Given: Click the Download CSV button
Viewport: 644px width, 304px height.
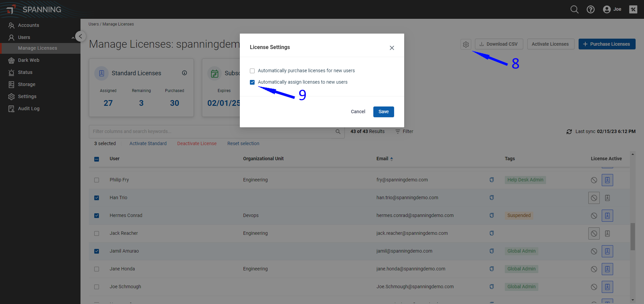Looking at the screenshot, I should point(498,44).
